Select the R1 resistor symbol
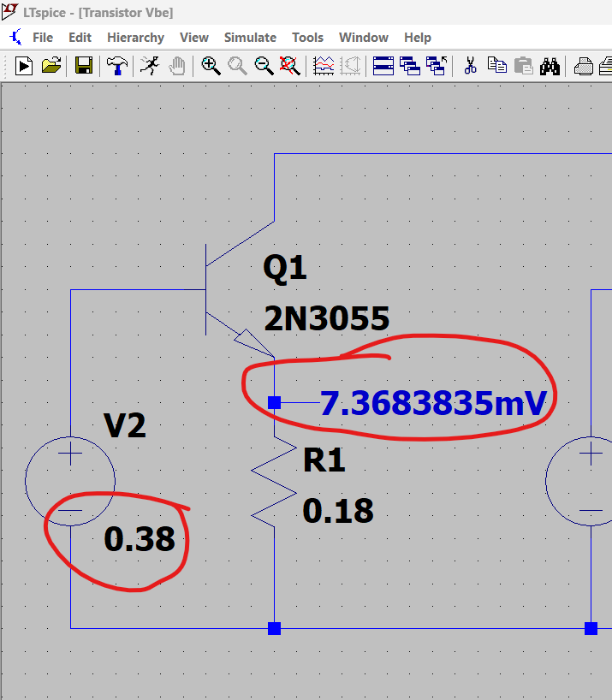 pyautogui.click(x=274, y=482)
